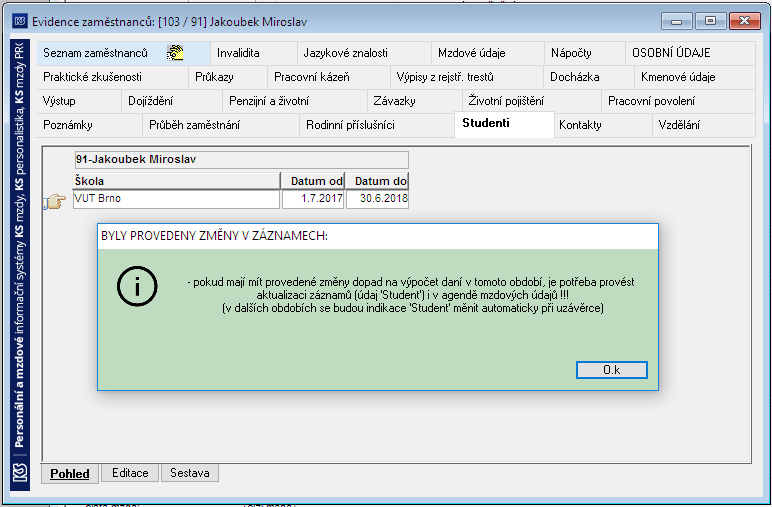Viewport: 772px width, 507px height.
Task: Go to Jazykové znalosti tab
Action: click(x=364, y=53)
